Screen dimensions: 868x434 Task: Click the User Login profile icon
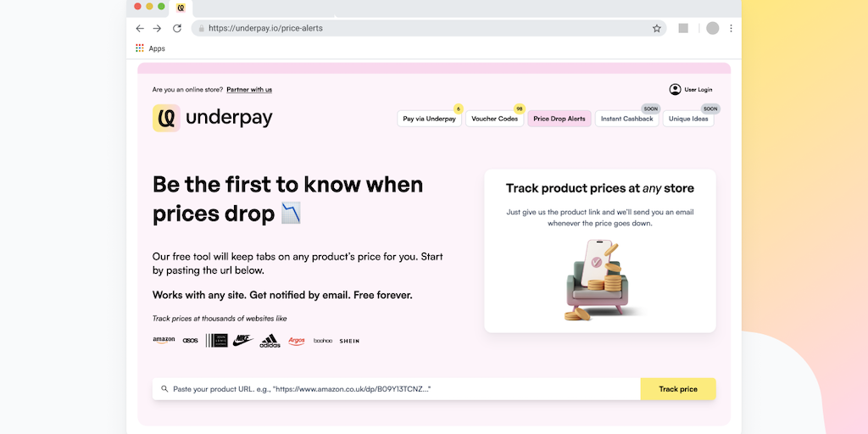(675, 89)
